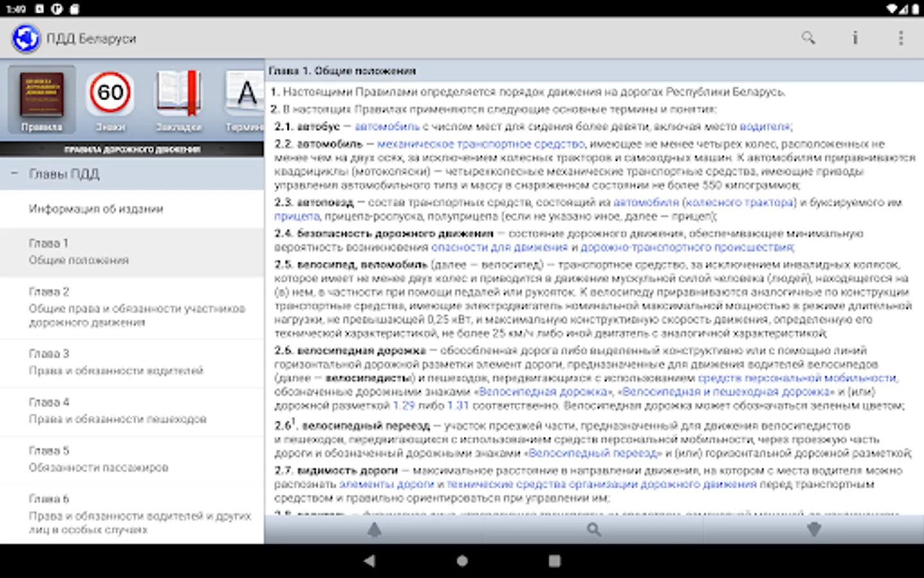
Task: Select Глава 2 in chapter list
Action: click(132, 307)
